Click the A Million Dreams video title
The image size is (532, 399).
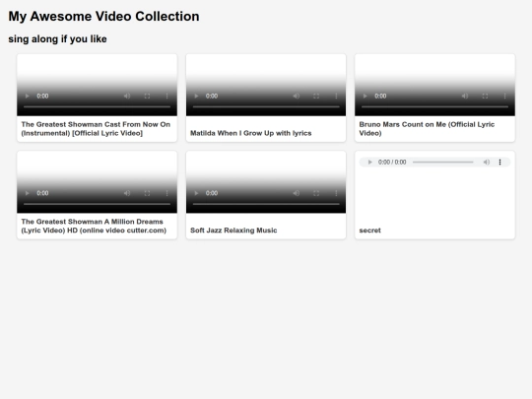(94, 226)
